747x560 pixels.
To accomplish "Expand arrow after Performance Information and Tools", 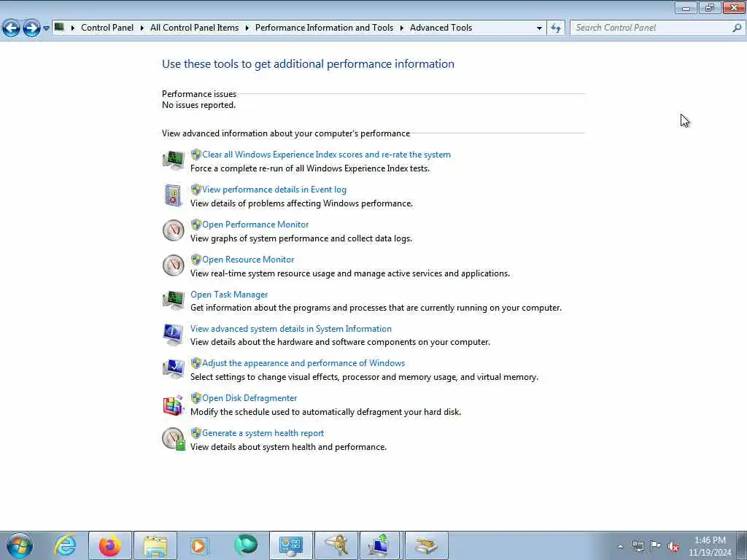I will [402, 28].
